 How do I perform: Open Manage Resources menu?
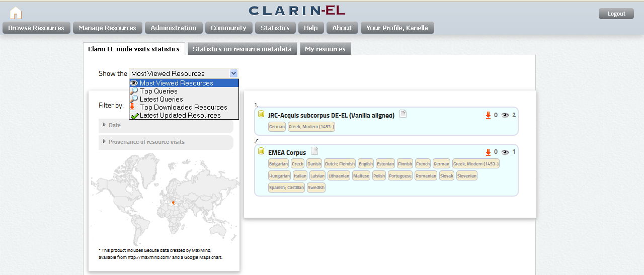(108, 28)
